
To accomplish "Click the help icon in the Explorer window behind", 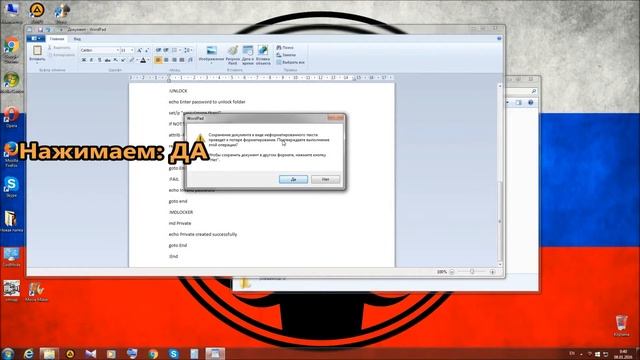I will 531,102.
